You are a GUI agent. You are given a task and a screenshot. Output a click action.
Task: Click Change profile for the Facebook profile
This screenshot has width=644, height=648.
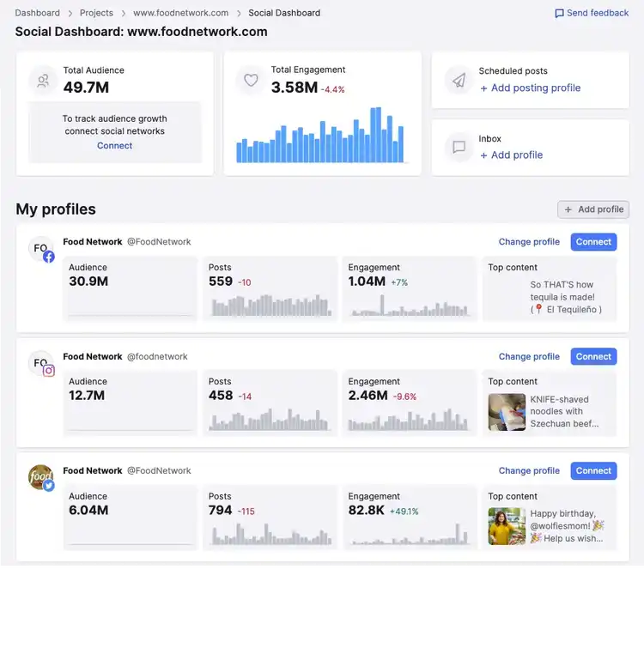point(529,242)
